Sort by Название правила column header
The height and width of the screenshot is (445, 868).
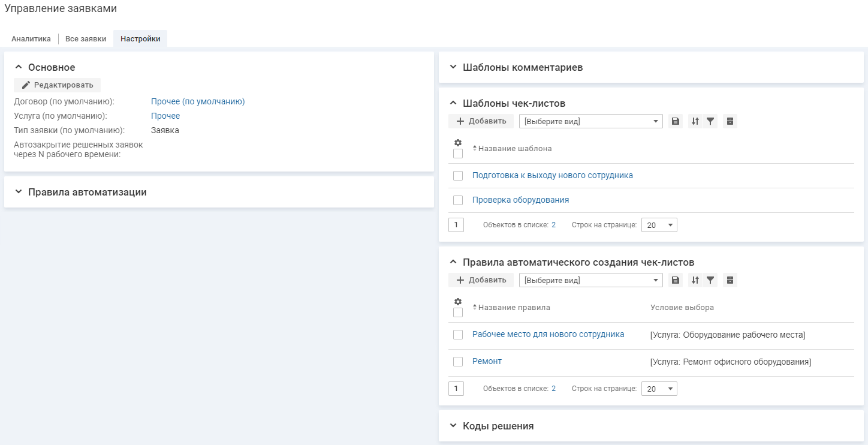(513, 308)
